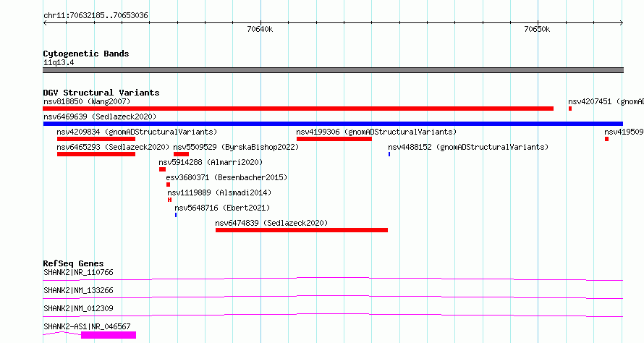Click the RefSeq Genes track title

pyautogui.click(x=73, y=263)
